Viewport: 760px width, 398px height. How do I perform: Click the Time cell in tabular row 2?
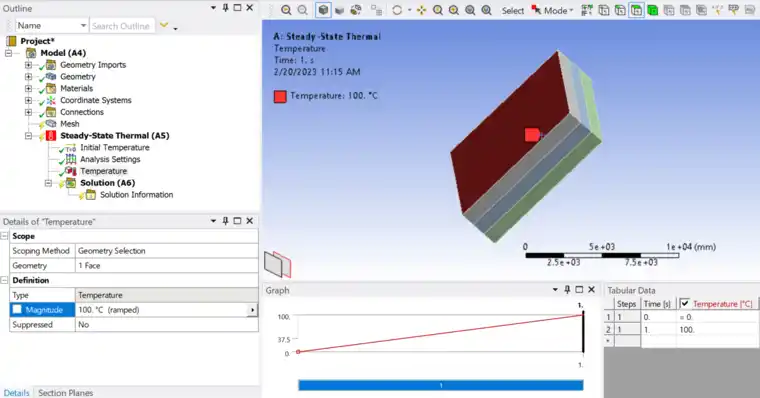tap(658, 330)
